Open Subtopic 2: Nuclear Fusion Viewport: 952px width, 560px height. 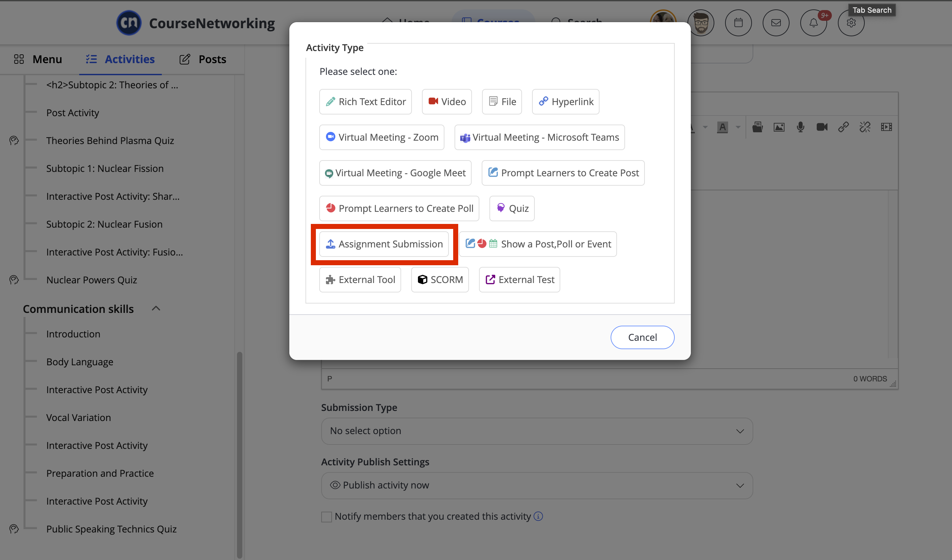coord(104,224)
